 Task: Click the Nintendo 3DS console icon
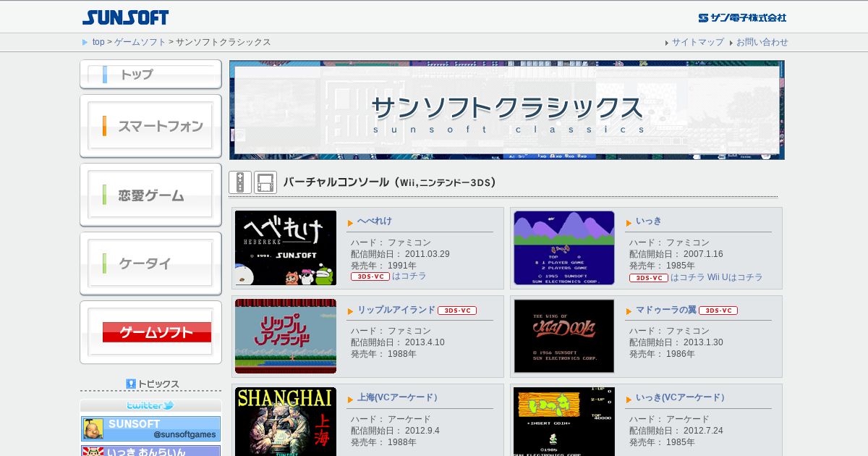pyautogui.click(x=265, y=182)
